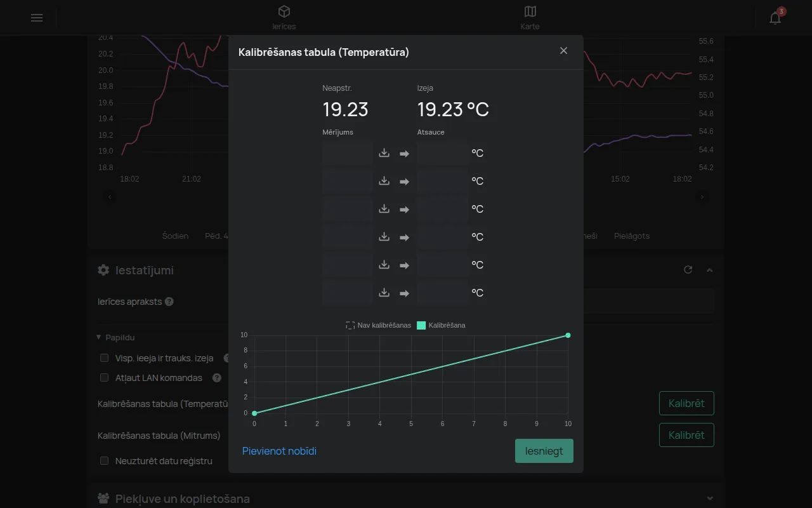Viewport: 812px width, 508px height.
Task: Click the calibration chart point at 0
Action: pyautogui.click(x=254, y=413)
